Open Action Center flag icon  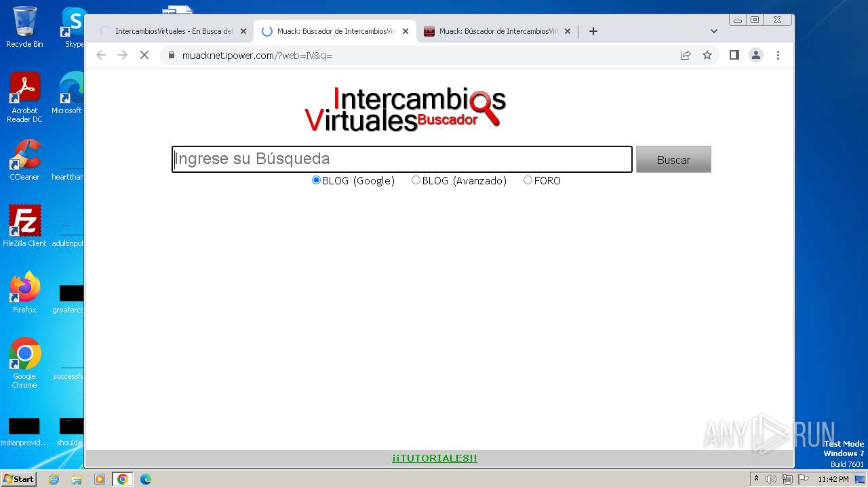[x=804, y=479]
